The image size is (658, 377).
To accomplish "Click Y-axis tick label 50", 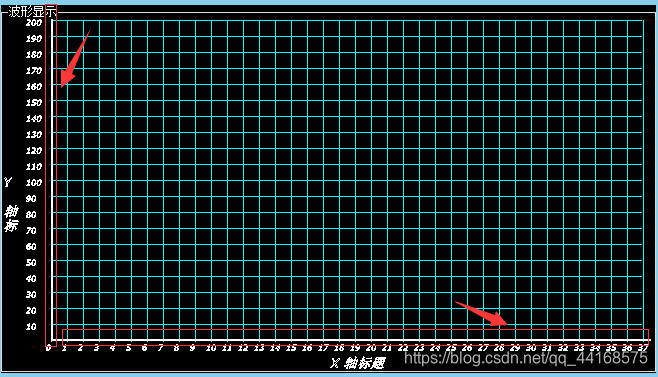I will point(31,262).
